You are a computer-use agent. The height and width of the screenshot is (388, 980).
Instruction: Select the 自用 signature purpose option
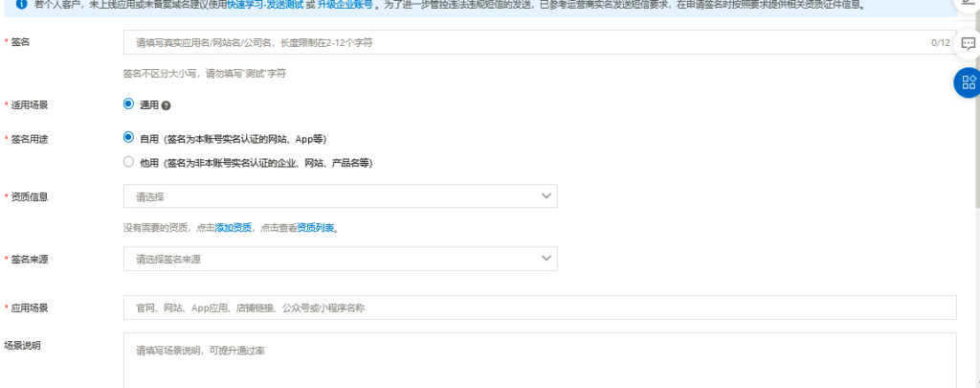click(x=129, y=138)
